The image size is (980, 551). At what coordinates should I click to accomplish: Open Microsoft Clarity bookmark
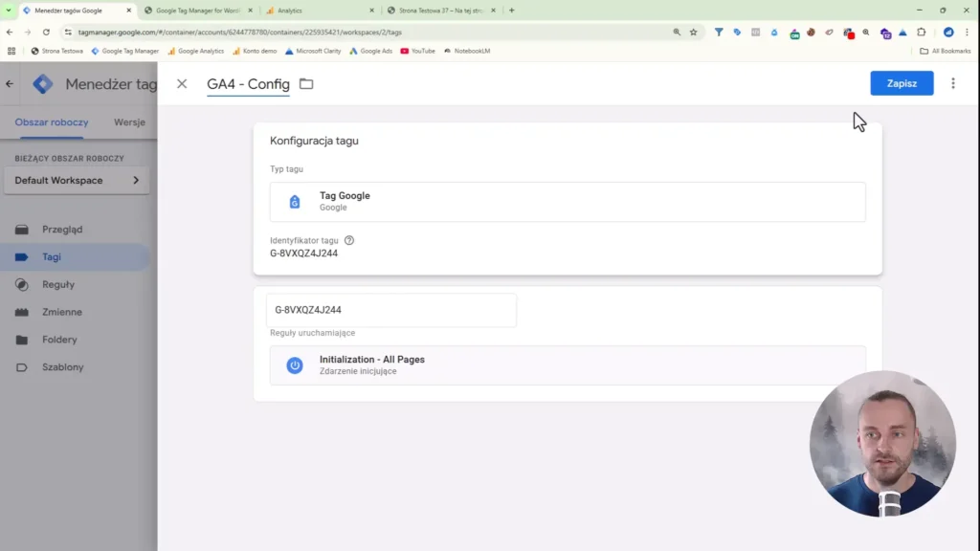313,52
